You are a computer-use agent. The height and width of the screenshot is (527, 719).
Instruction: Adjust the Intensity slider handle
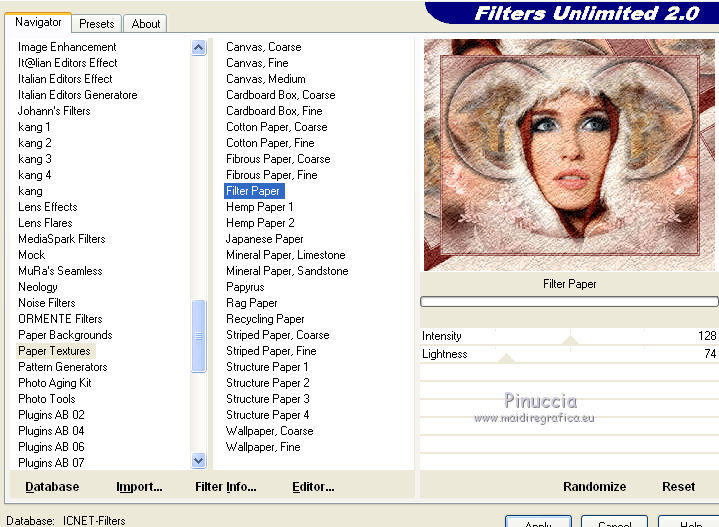point(570,340)
